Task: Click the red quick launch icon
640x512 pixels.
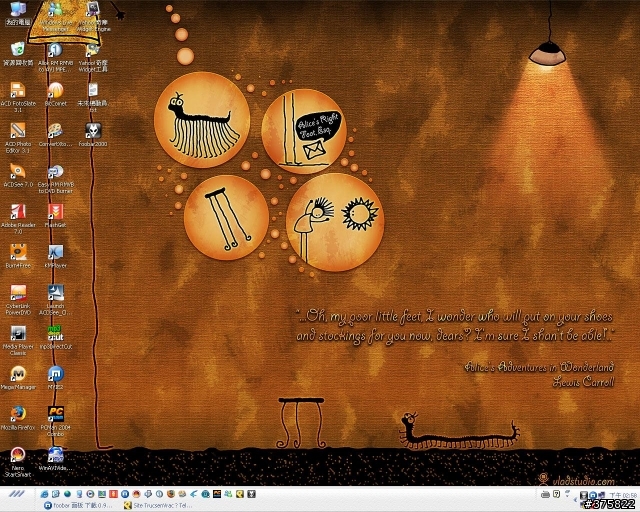Action: [113, 494]
